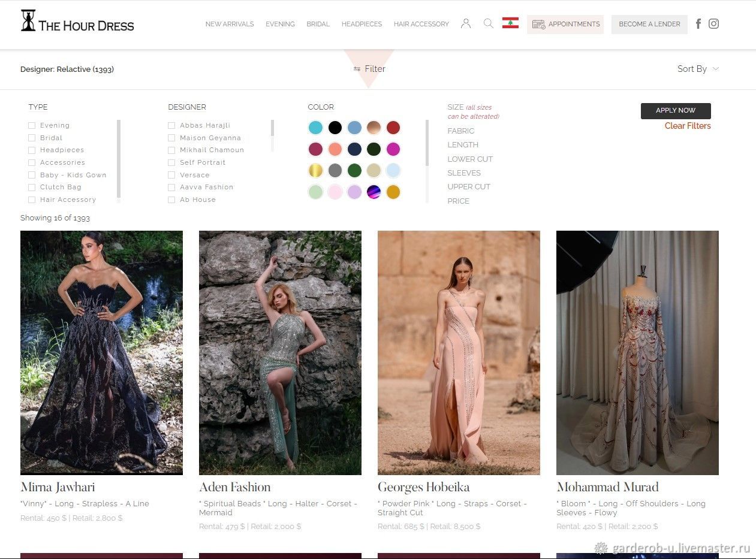Select the rose gold color swatch
Viewport: 756px width, 559px height.
374,128
